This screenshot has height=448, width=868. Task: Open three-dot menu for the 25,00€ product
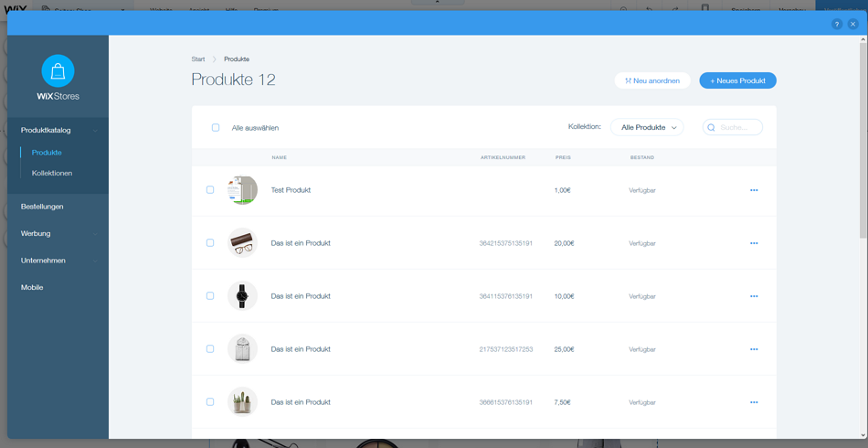click(x=754, y=349)
